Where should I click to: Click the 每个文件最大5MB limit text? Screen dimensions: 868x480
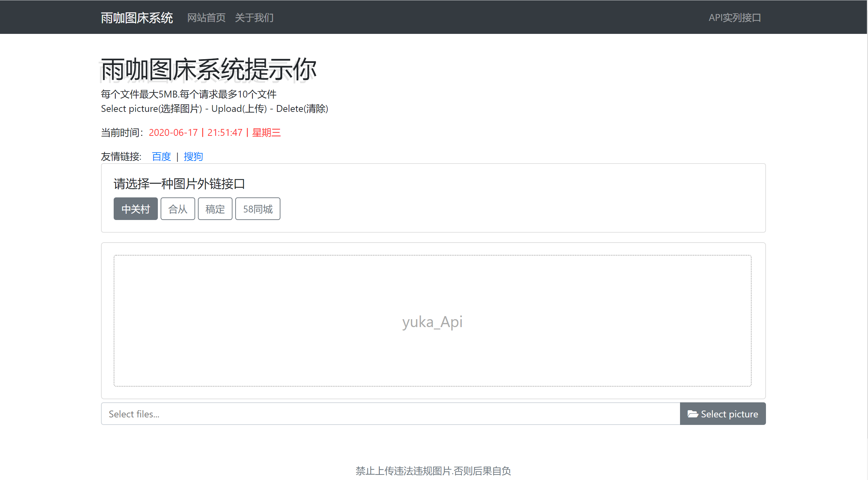click(189, 94)
